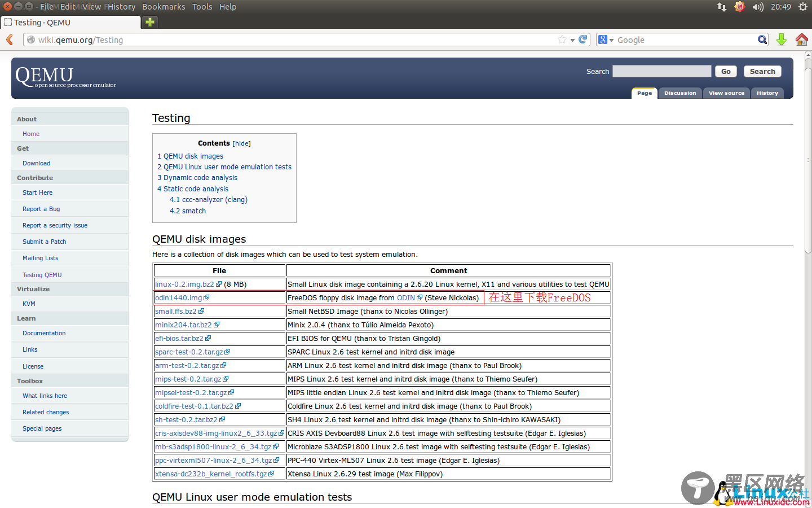The image size is (812, 508).
Task: Switch to the View source tab
Action: click(x=726, y=93)
